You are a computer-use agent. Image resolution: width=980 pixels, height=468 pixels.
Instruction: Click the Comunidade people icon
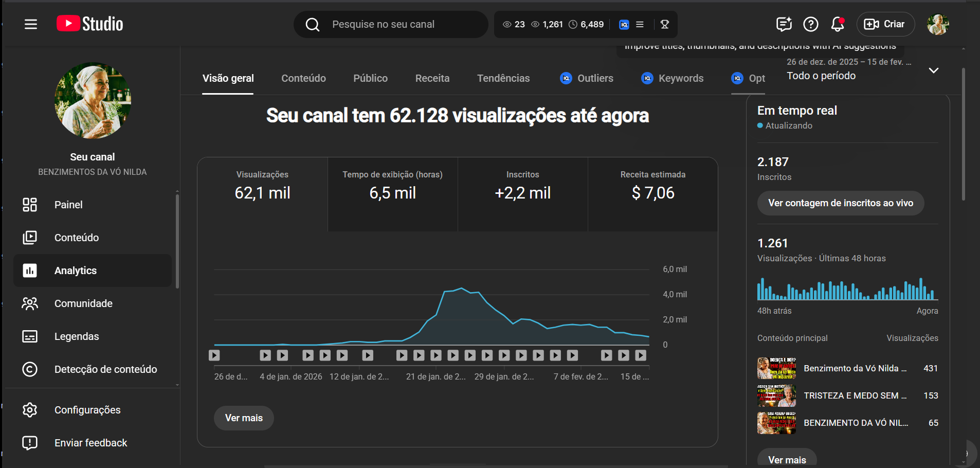point(30,303)
